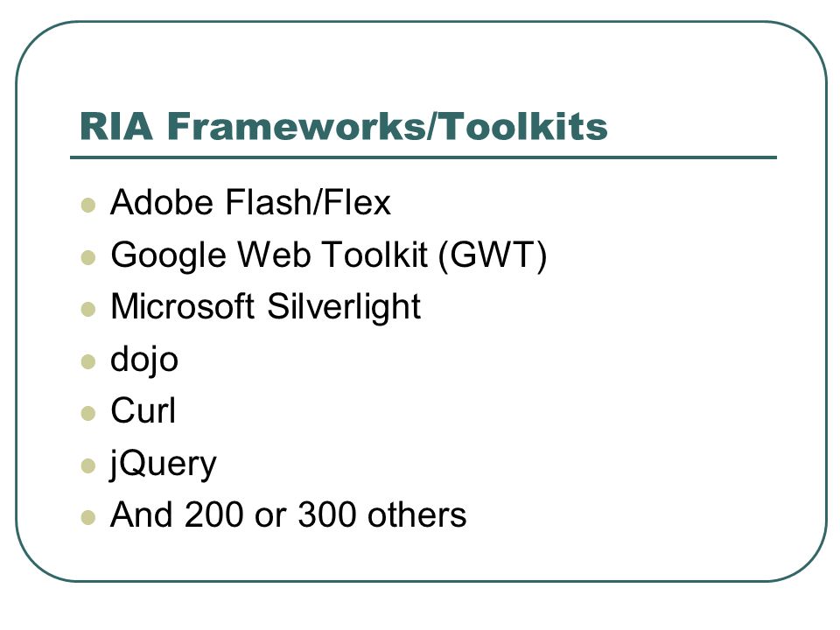This screenshot has height=630, width=840.
Task: Click the Google Web Toolkit (GWT) line
Action: [x=328, y=255]
